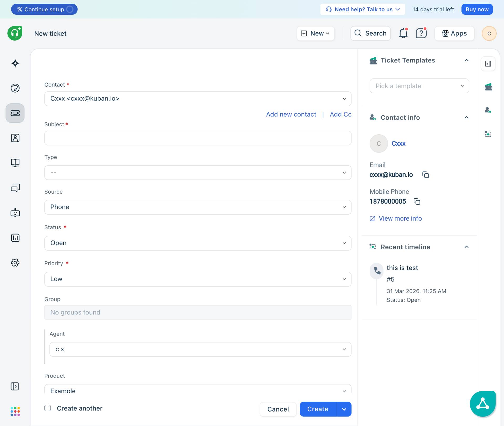The width and height of the screenshot is (504, 426).
Task: Click into the Subject input field
Action: (x=198, y=138)
